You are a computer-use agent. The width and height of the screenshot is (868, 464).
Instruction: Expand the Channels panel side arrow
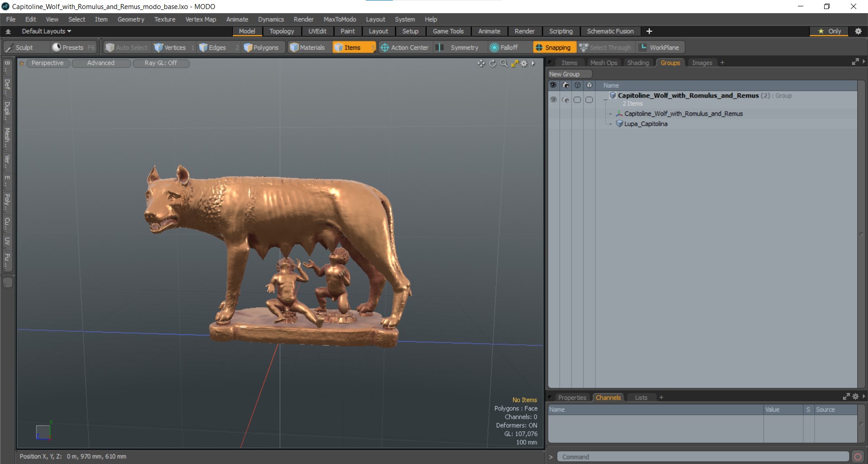pyautogui.click(x=863, y=396)
